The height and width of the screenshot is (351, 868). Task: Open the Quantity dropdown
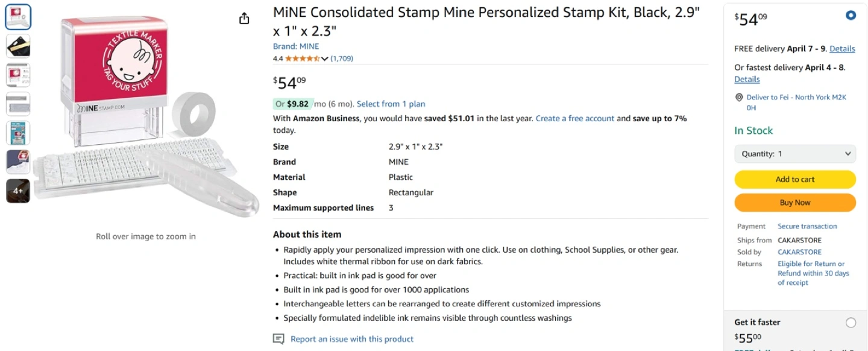pos(795,154)
